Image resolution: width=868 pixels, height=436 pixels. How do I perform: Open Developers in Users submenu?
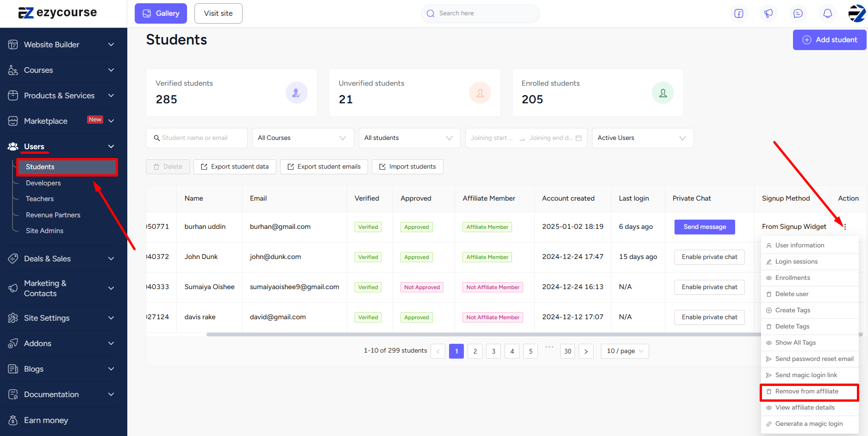click(x=44, y=183)
